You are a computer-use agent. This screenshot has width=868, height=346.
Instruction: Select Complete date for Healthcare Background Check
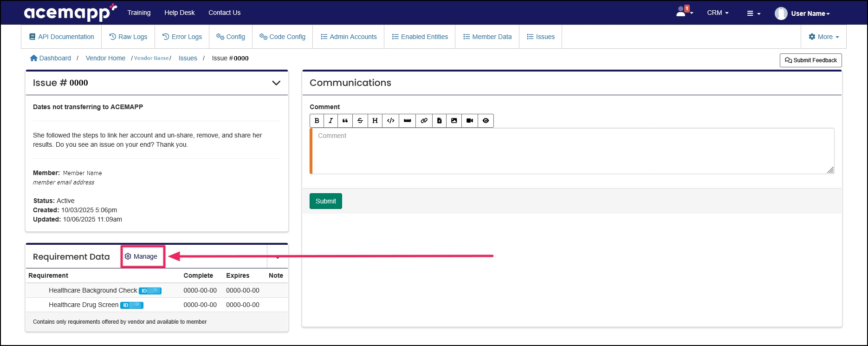(x=200, y=291)
